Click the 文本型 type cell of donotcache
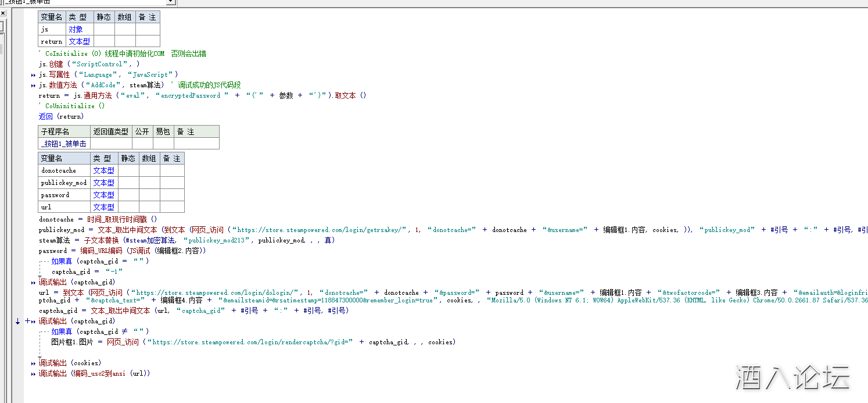The image size is (868, 403). (103, 170)
